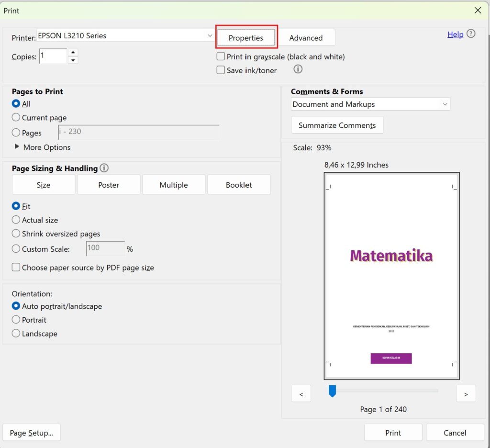Enable Print in grayscale checkbox
490x448 pixels.
221,56
